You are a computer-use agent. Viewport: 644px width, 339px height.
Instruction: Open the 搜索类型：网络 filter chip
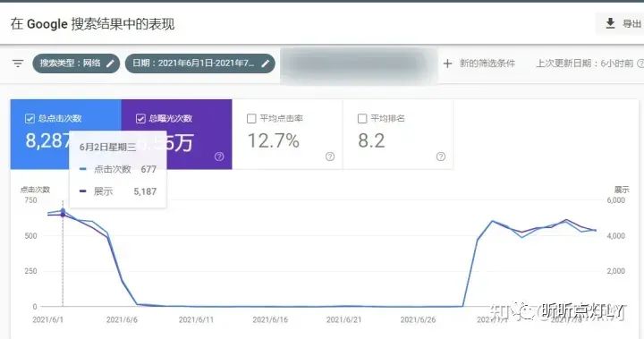pyautogui.click(x=76, y=64)
